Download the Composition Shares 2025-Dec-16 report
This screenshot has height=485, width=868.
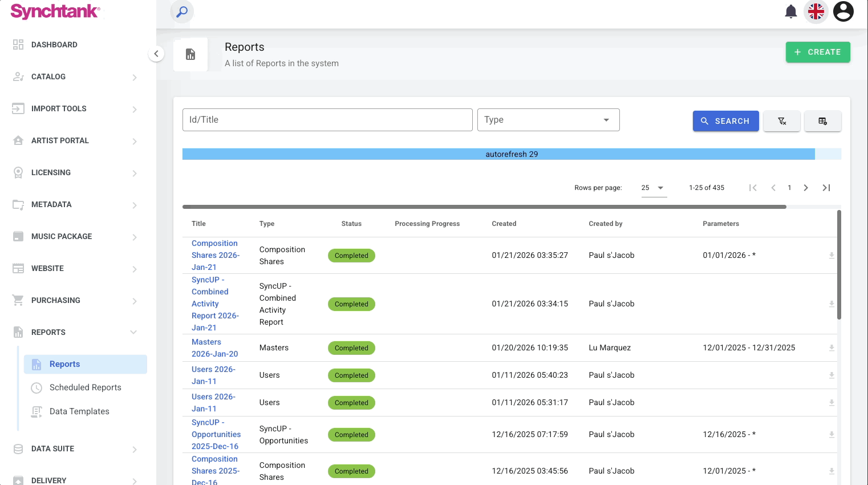pos(832,471)
